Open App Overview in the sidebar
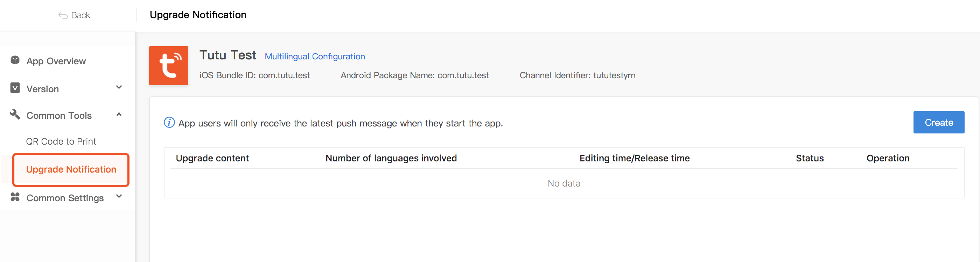This screenshot has height=262, width=980. point(56,61)
